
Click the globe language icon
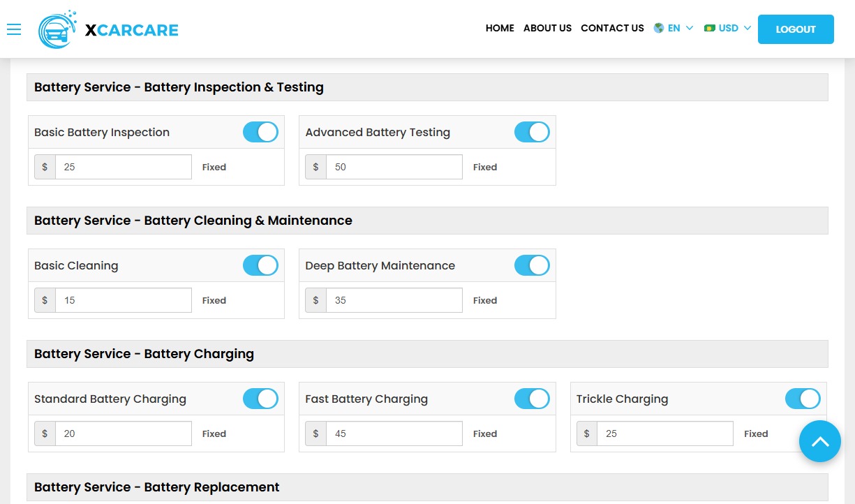point(658,29)
